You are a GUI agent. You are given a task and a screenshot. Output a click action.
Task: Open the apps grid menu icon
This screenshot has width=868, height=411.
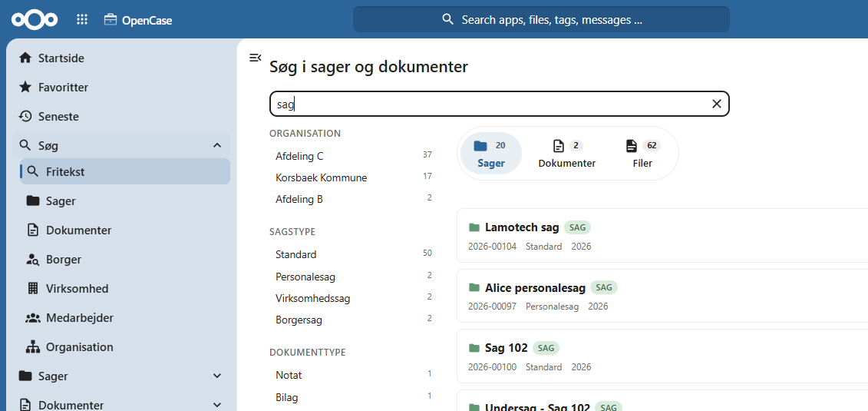tap(82, 20)
